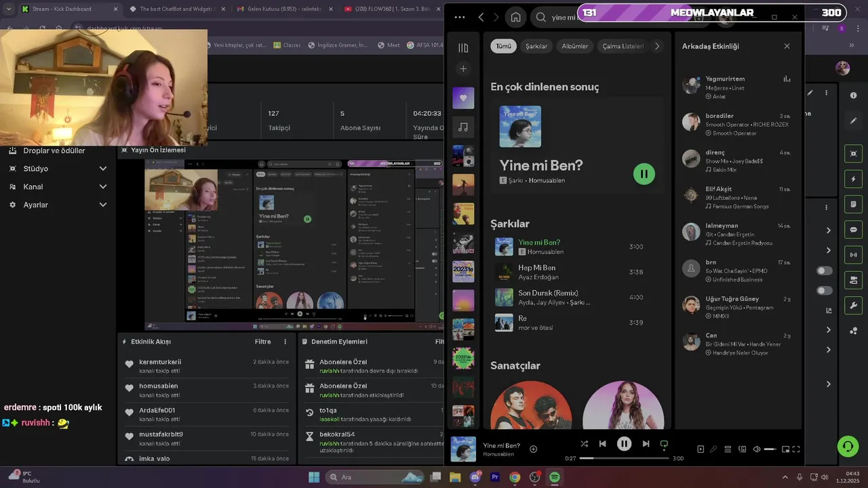The width and height of the screenshot is (868, 488).
Task: Open the Classes bookmark
Action: (x=287, y=45)
